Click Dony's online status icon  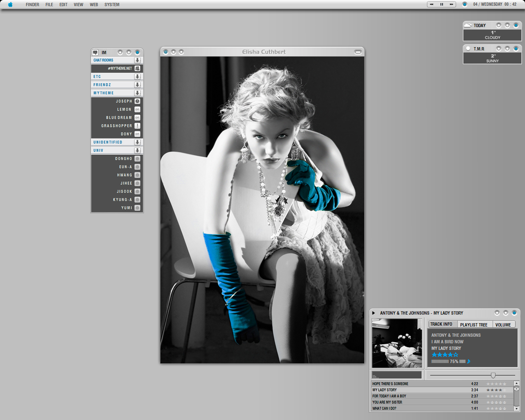click(137, 134)
